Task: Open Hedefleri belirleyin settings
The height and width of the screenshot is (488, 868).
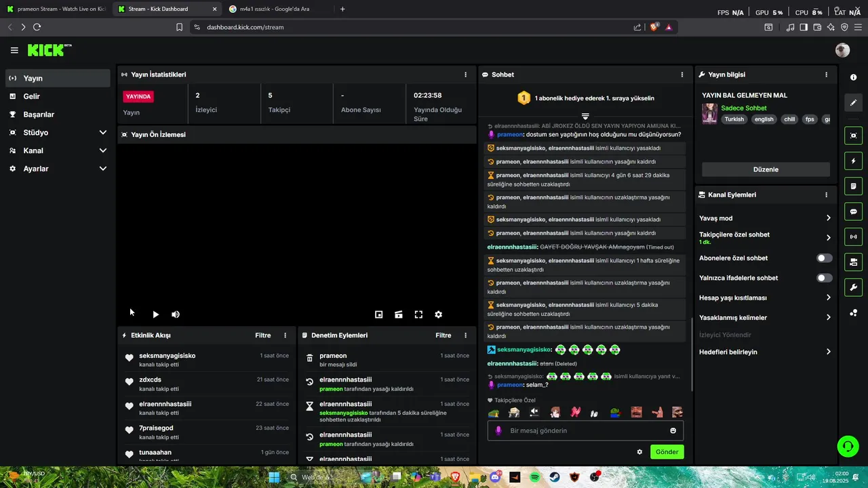Action: (766, 352)
